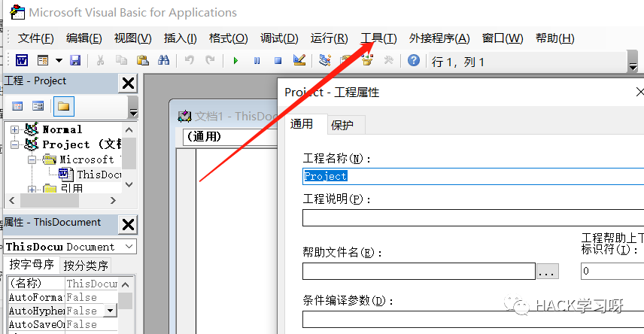Open the 外接程序(A) menu
644x334 pixels.
[439, 38]
